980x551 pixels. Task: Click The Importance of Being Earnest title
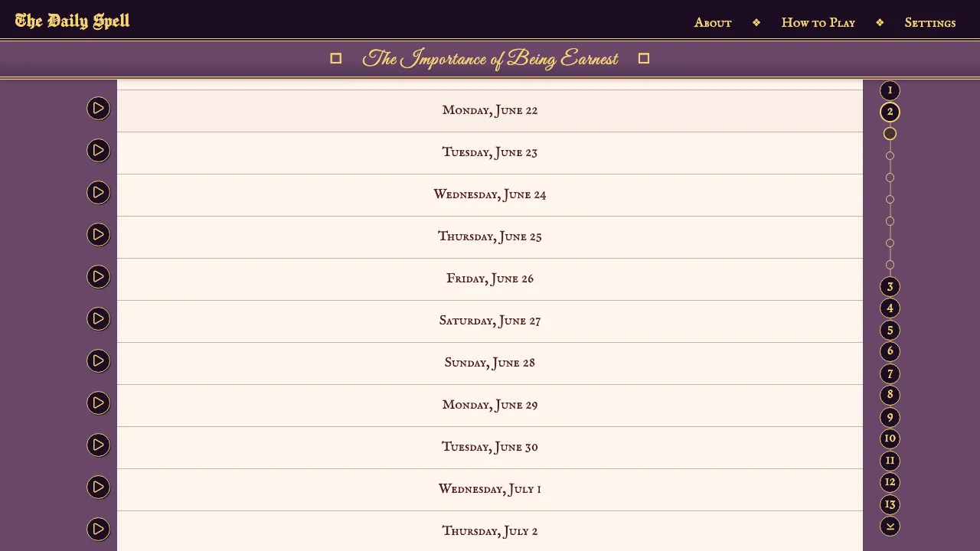(x=490, y=59)
